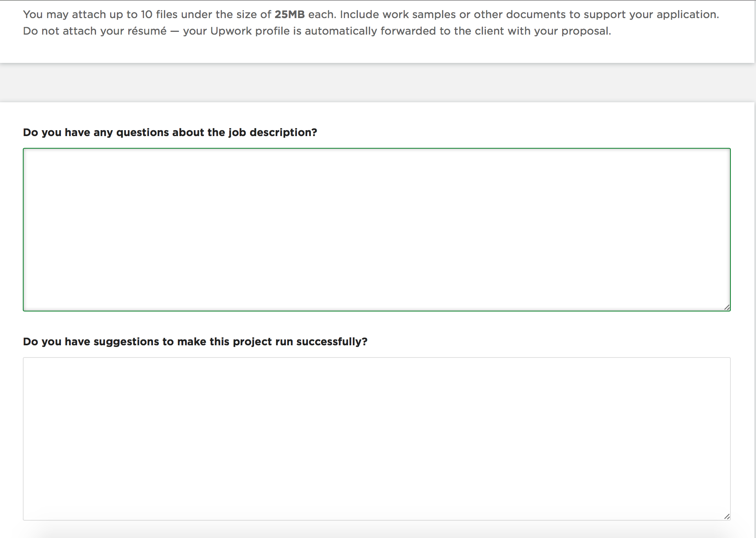Click resize handle of the questions text box
Image resolution: width=756 pixels, height=538 pixels.
[x=727, y=308]
